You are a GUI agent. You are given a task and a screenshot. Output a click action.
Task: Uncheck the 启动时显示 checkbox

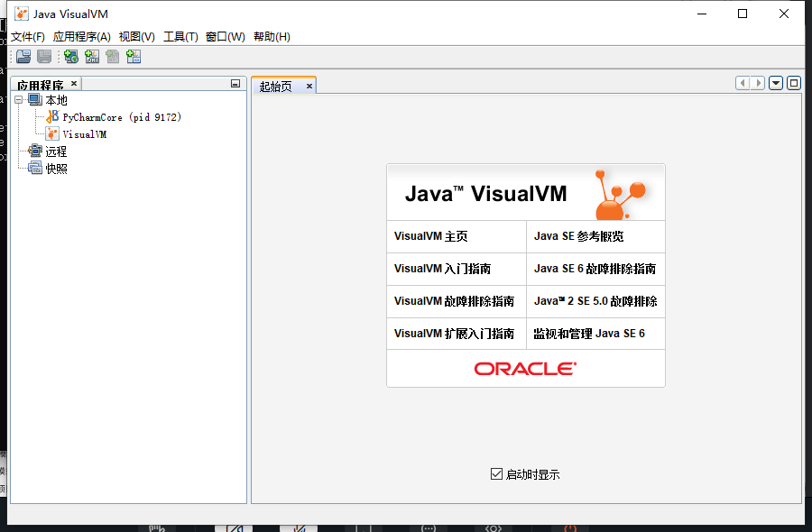(496, 473)
